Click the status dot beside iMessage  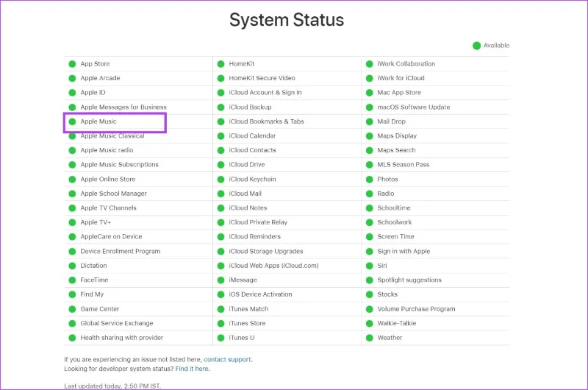(x=221, y=280)
